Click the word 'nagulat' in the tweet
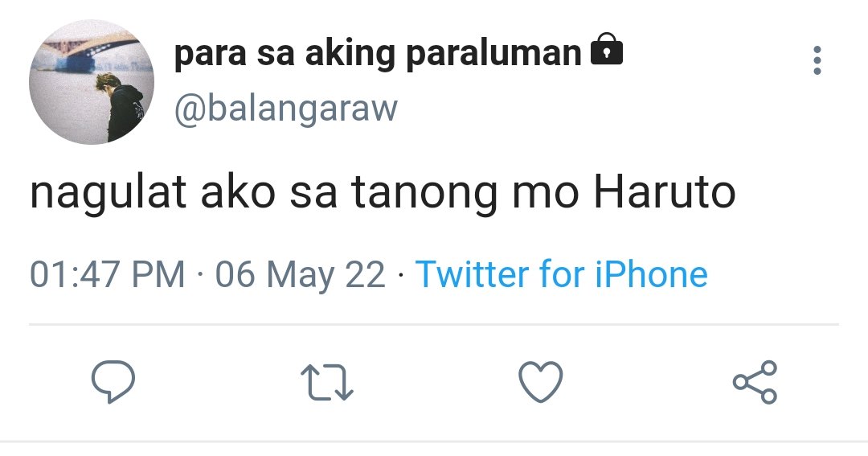Screen dimensions: 868x456 [108, 194]
